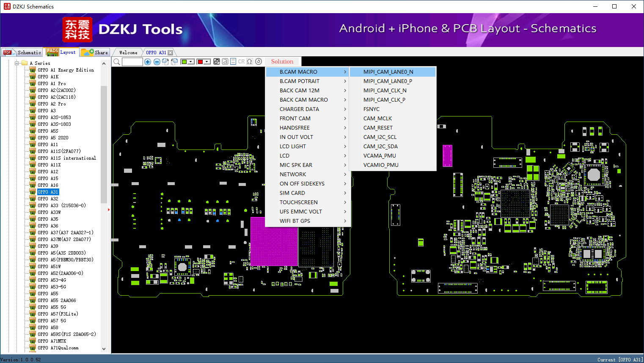Click the A Series folder icon

click(x=25, y=63)
